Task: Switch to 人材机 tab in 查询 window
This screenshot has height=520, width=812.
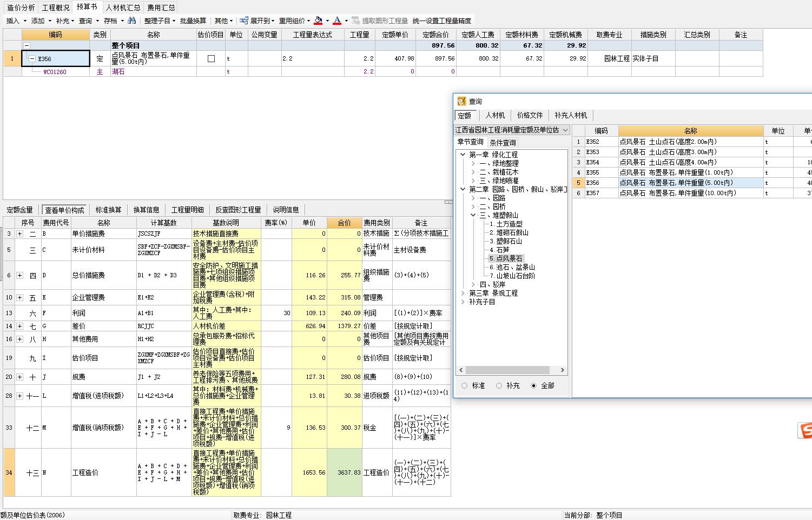Action: [495, 115]
